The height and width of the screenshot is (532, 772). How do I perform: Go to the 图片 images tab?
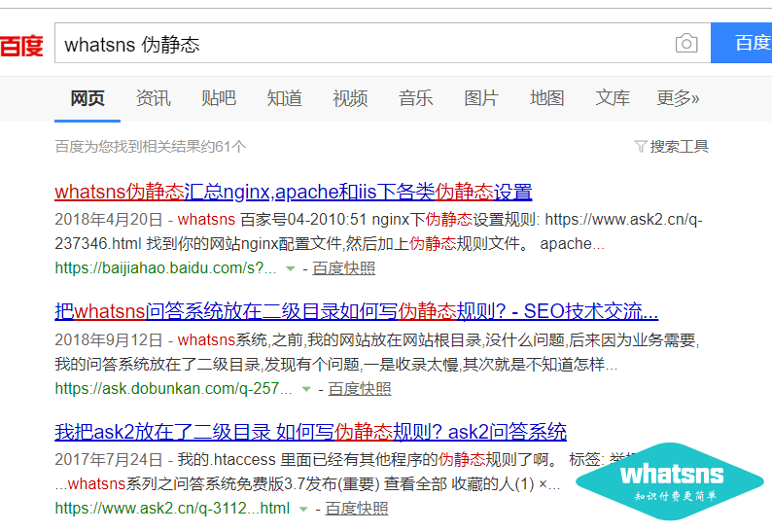[x=481, y=98]
